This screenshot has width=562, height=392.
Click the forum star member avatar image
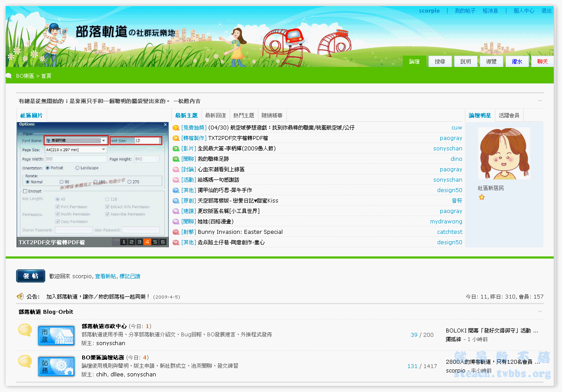pyautogui.click(x=504, y=153)
